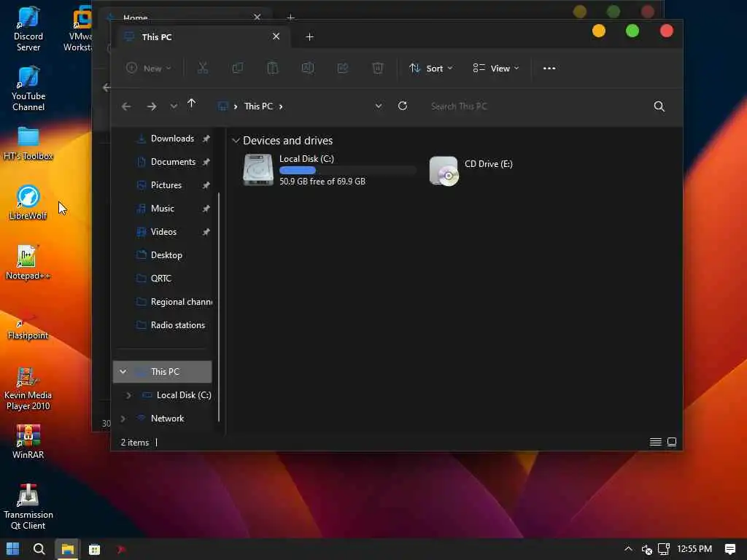Open Radio stations folder in sidebar
The height and width of the screenshot is (560, 747).
(177, 325)
